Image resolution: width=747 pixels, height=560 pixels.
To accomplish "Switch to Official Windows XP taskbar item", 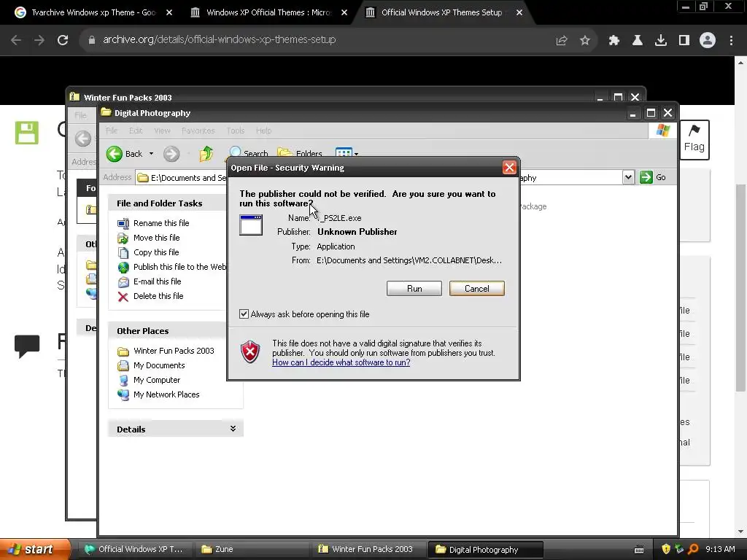I will pyautogui.click(x=135, y=549).
